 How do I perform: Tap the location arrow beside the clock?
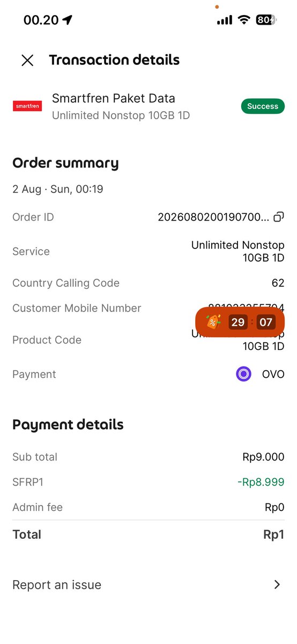pos(67,20)
